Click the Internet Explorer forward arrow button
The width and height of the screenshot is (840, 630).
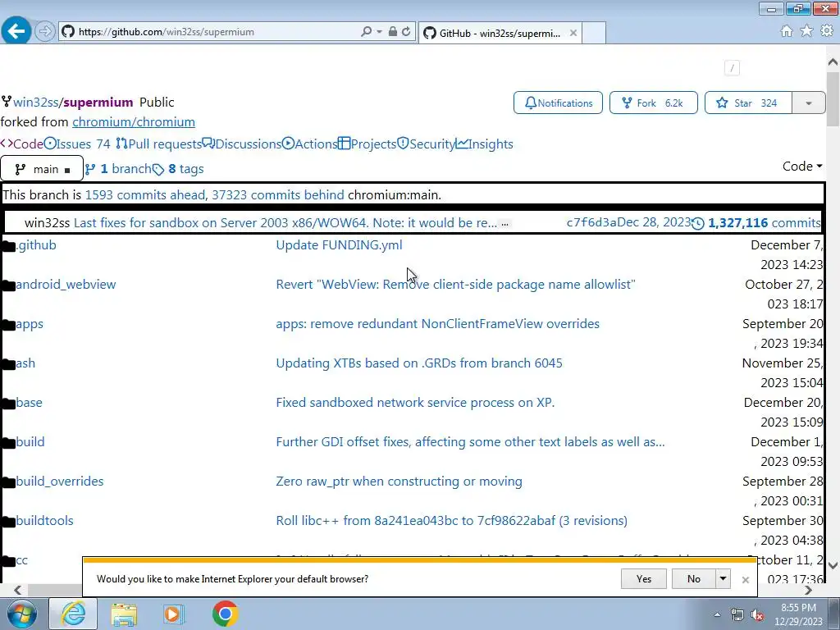click(45, 32)
